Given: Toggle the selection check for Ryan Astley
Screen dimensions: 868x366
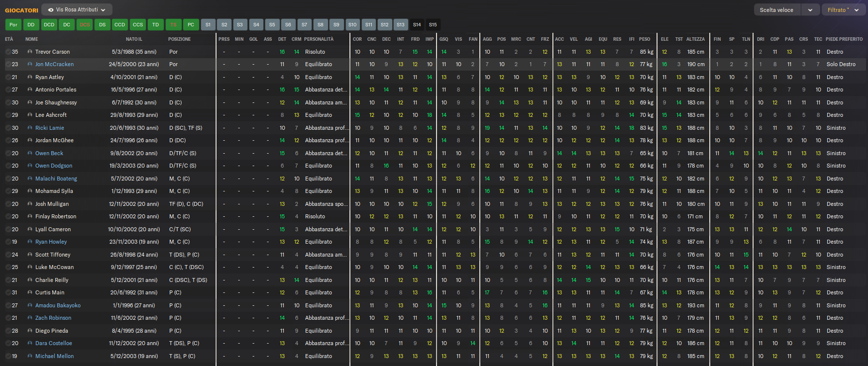Looking at the screenshot, I should pos(8,77).
